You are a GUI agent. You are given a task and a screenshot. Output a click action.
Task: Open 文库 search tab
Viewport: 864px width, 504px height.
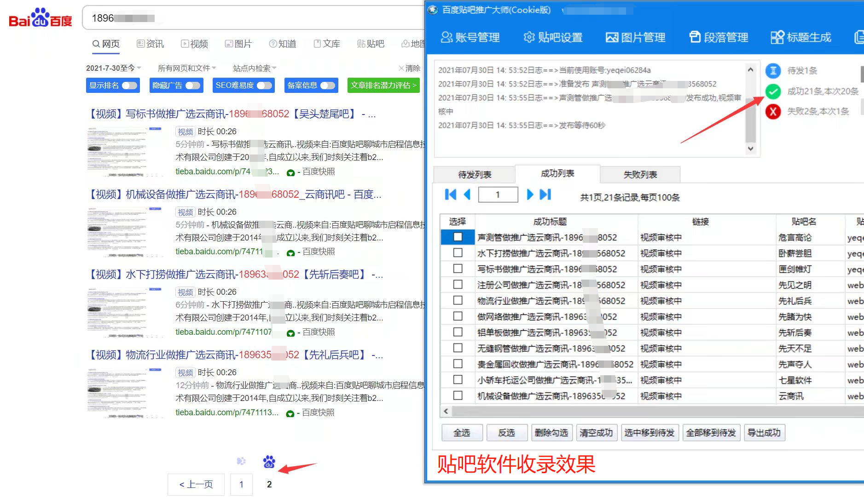pyautogui.click(x=327, y=44)
